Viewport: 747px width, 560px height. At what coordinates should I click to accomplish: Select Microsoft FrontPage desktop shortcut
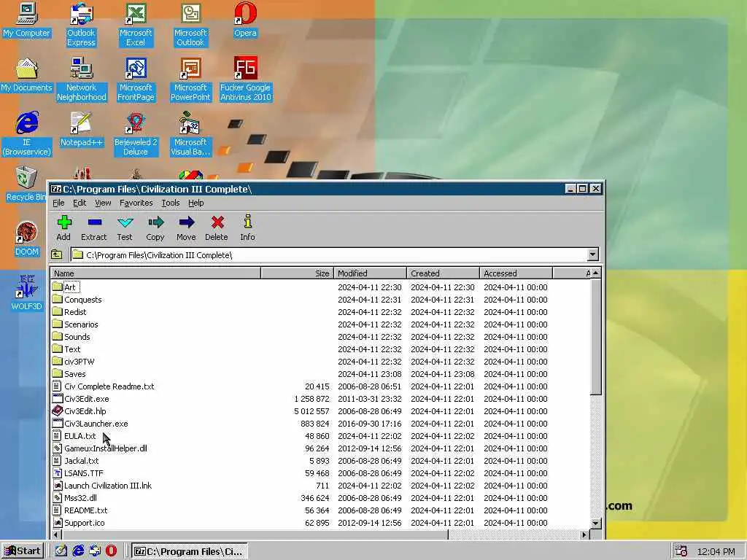click(x=136, y=79)
